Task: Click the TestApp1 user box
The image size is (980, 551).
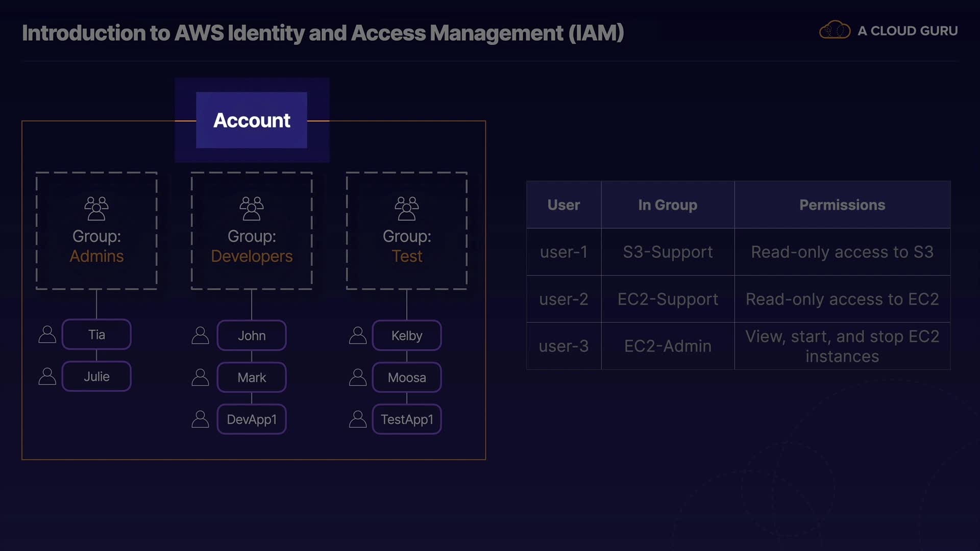Action: point(407,419)
